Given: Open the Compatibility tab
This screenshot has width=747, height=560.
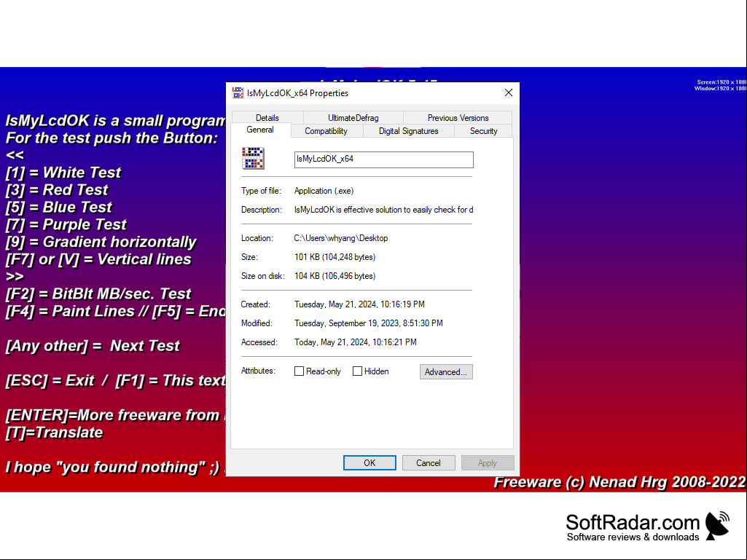Looking at the screenshot, I should (x=326, y=131).
